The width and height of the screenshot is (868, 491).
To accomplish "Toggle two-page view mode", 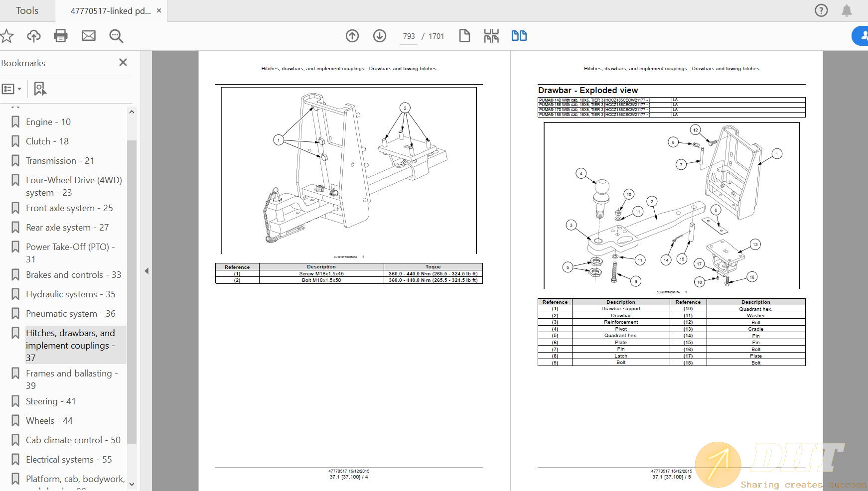I will click(519, 36).
